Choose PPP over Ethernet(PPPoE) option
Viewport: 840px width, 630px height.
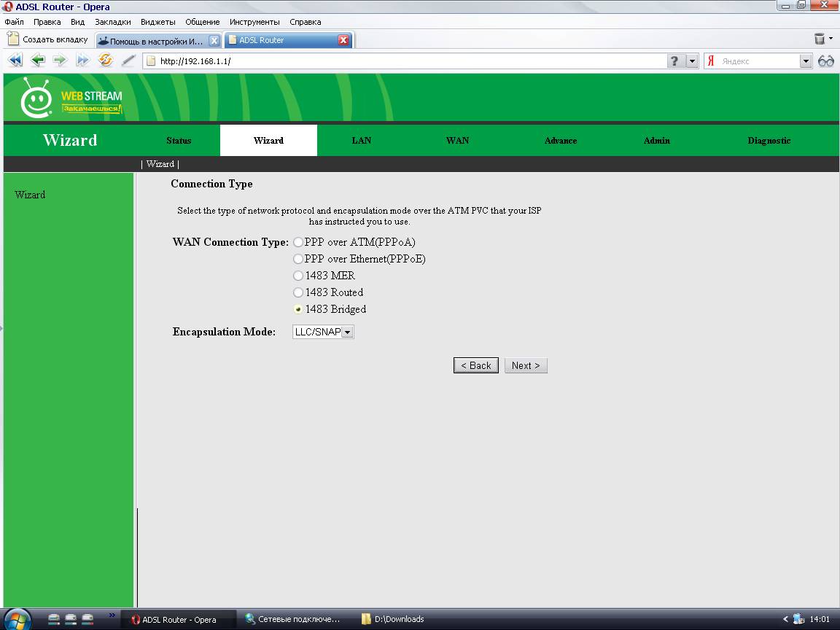pos(298,259)
